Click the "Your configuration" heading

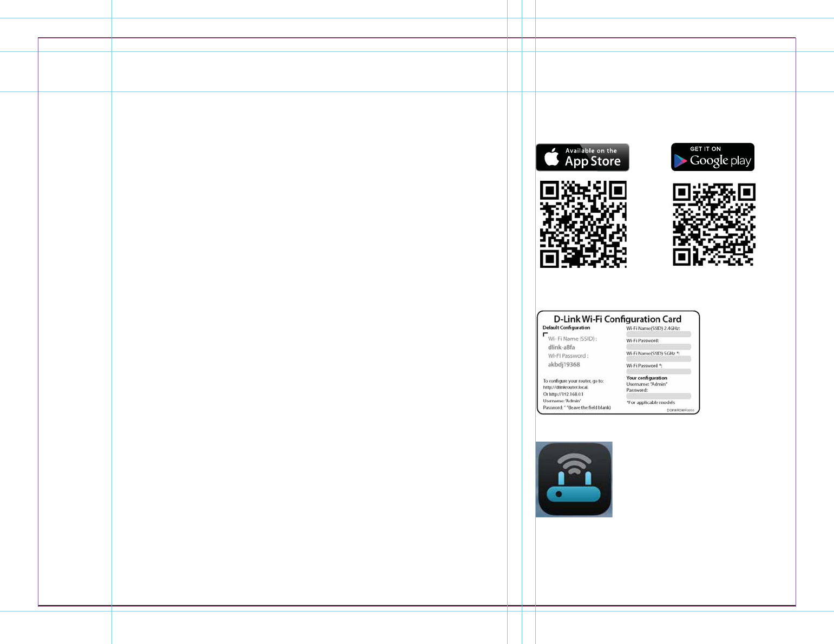pos(647,378)
